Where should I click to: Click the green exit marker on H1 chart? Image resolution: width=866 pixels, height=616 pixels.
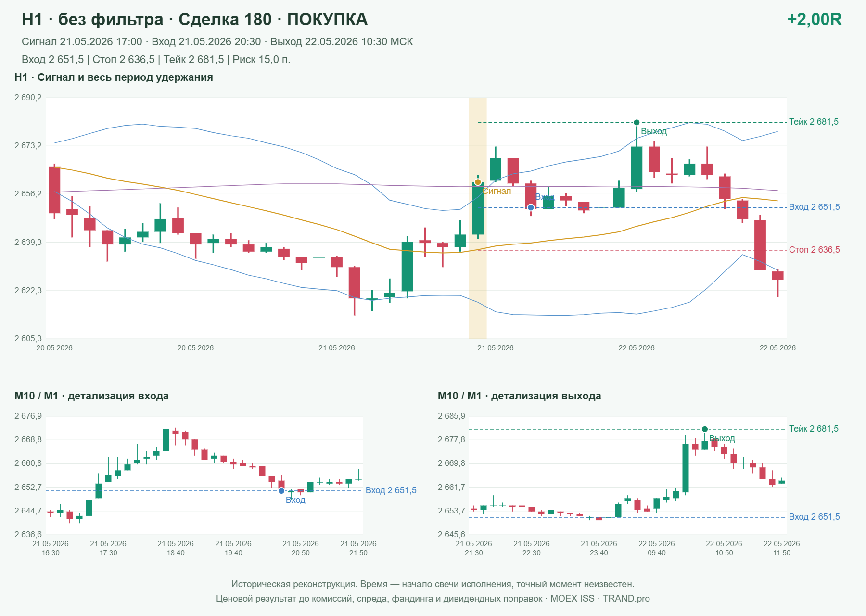click(637, 122)
